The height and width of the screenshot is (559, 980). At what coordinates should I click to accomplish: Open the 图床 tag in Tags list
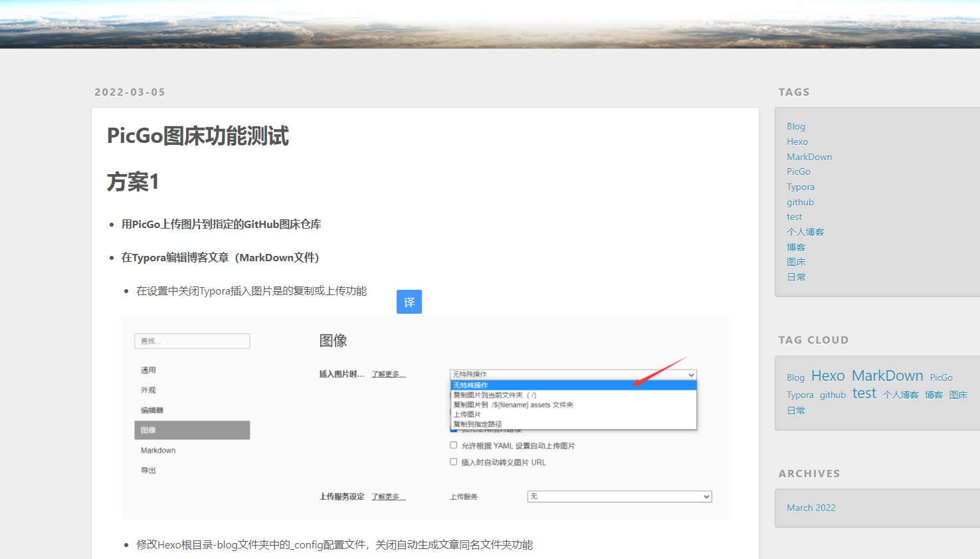tap(796, 262)
